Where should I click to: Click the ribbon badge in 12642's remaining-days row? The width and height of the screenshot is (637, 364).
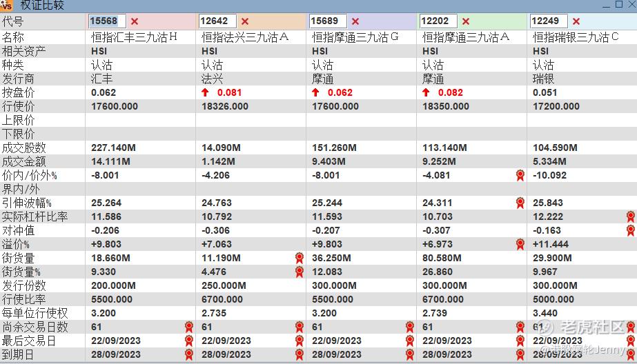coord(300,327)
